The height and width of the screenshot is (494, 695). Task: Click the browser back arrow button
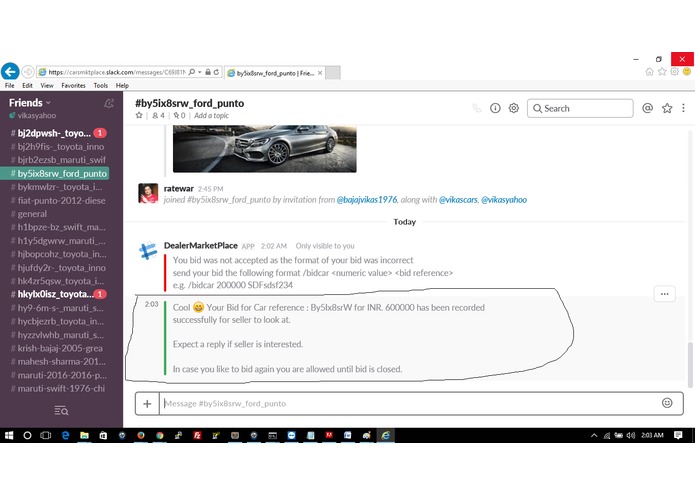10,71
